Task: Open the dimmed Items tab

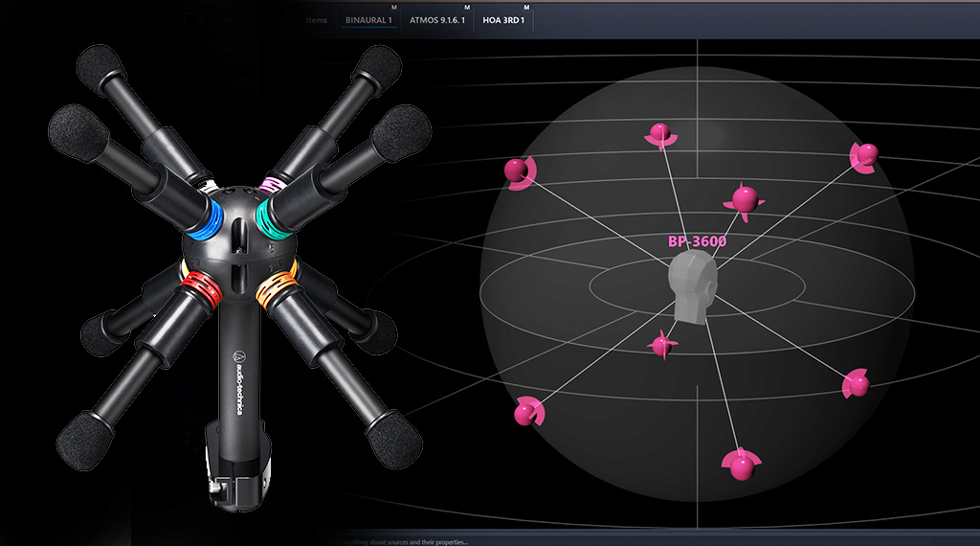Action: pyautogui.click(x=316, y=20)
